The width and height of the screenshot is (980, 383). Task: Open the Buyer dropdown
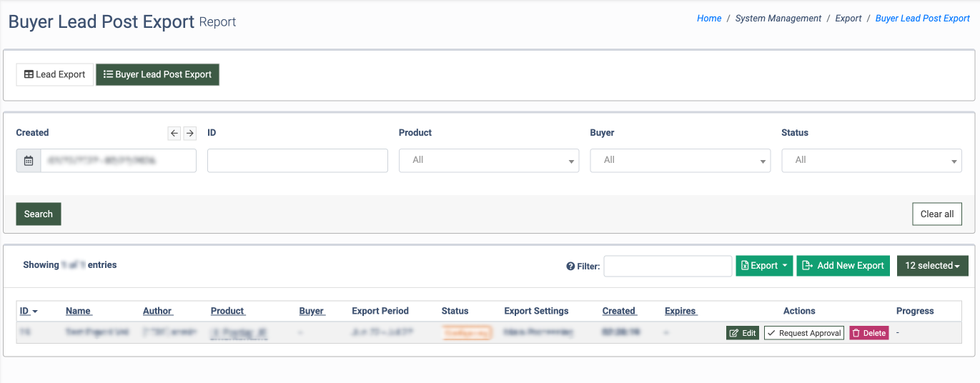pyautogui.click(x=680, y=161)
